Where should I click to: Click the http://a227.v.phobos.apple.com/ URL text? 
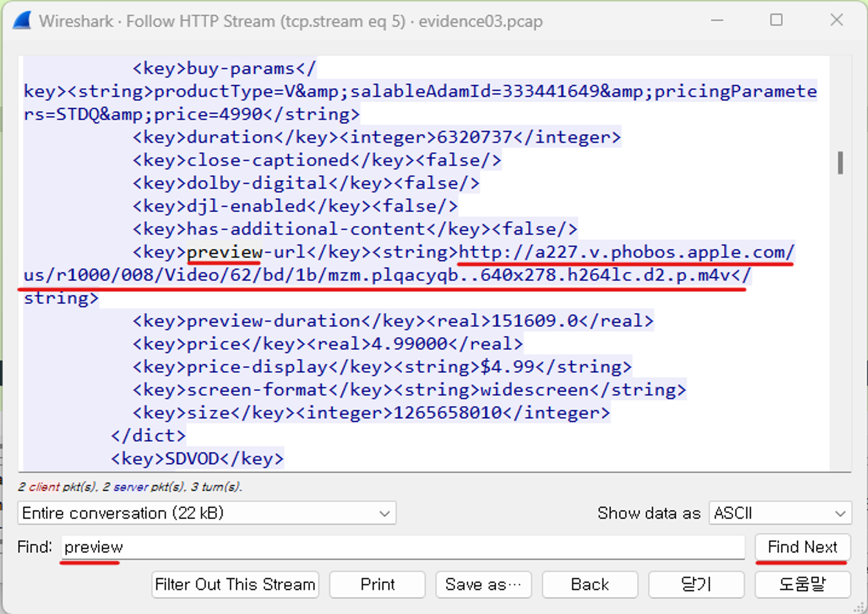[627, 252]
